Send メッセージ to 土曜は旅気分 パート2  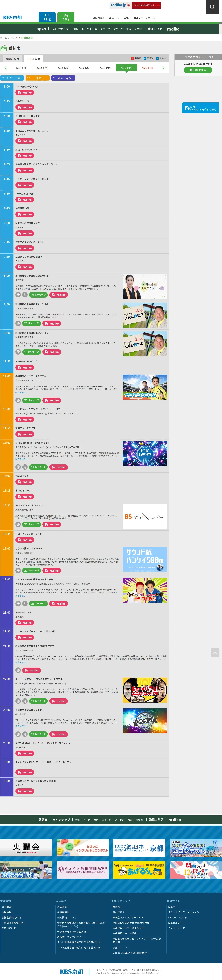tap(32, 352)
